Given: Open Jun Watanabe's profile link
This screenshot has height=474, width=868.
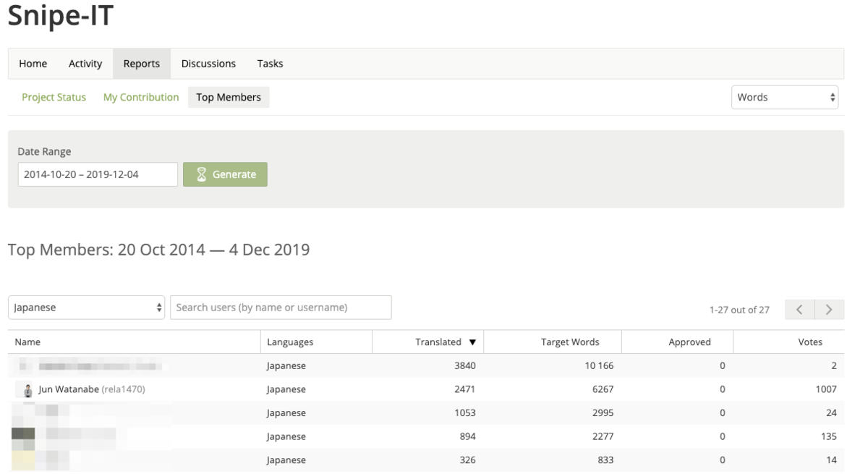Looking at the screenshot, I should pyautogui.click(x=91, y=389).
